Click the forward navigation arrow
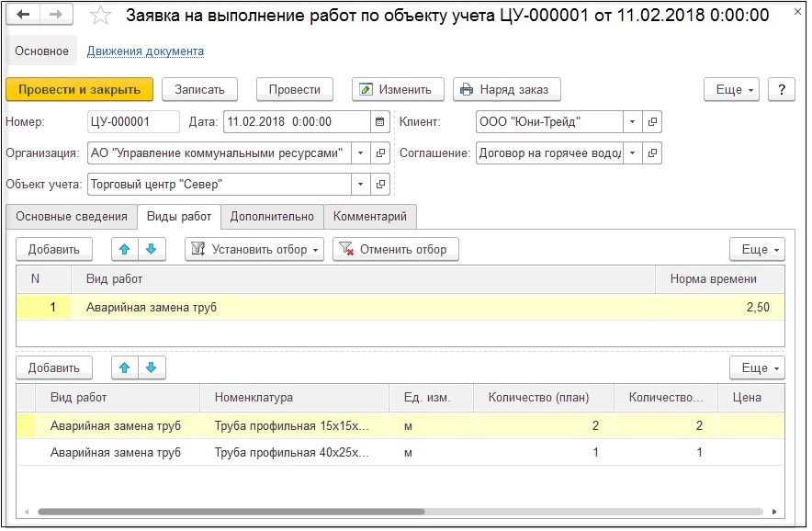 [55, 16]
